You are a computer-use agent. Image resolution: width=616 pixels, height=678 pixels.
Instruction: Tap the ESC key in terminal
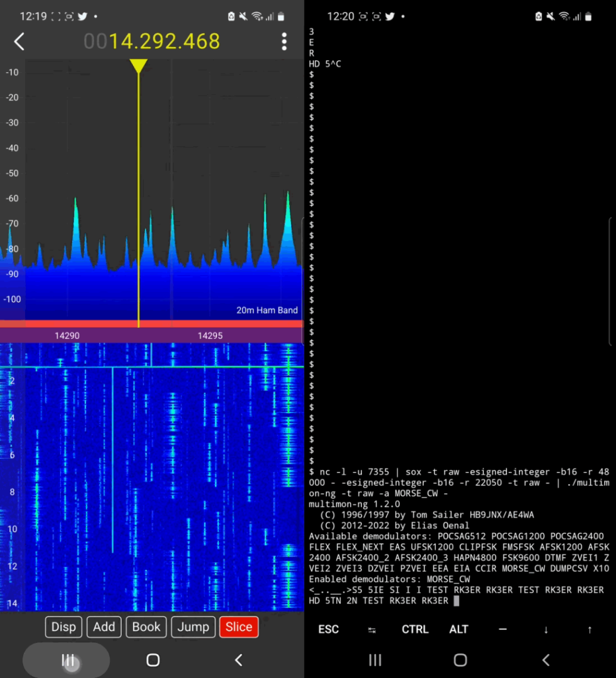(328, 629)
